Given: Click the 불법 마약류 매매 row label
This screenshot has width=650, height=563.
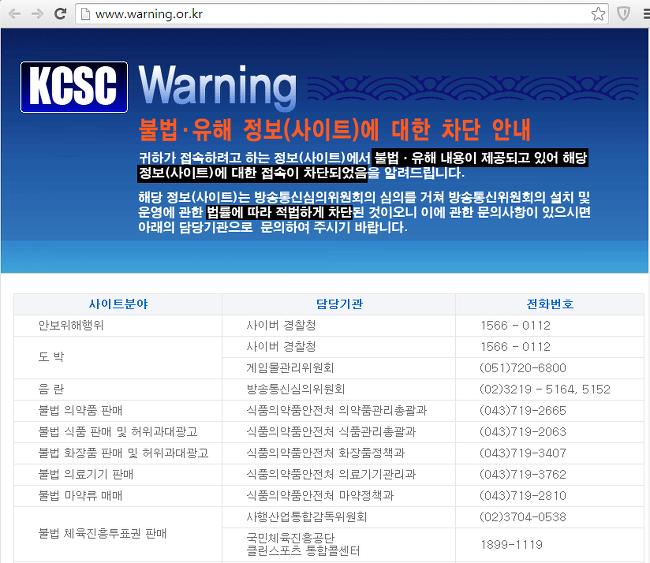Looking at the screenshot, I should 80,495.
